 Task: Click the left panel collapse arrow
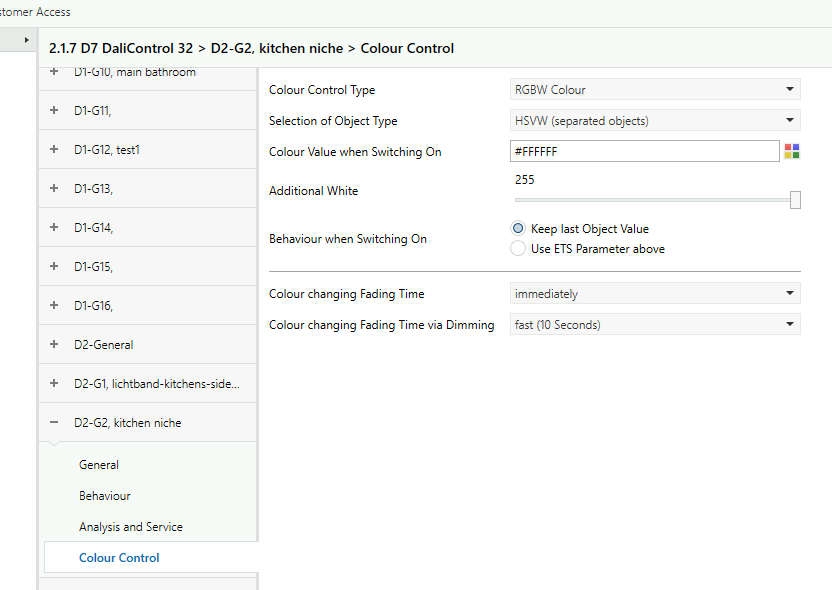pos(27,40)
